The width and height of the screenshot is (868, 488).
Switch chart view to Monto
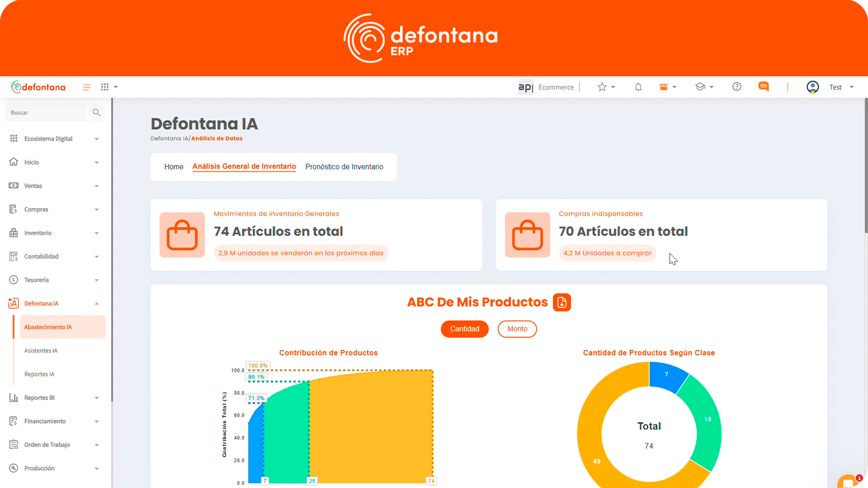click(517, 329)
